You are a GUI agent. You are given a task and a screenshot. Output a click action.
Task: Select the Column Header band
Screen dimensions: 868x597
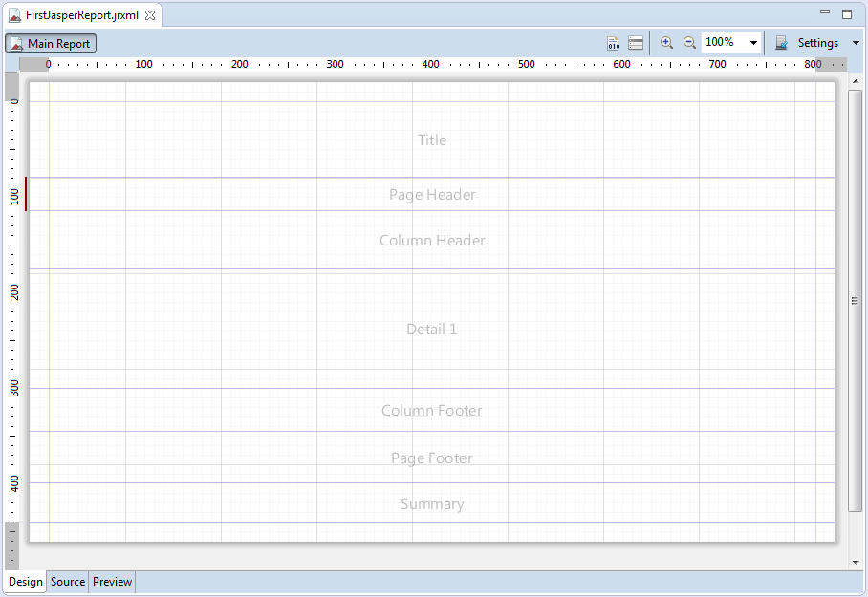click(432, 240)
